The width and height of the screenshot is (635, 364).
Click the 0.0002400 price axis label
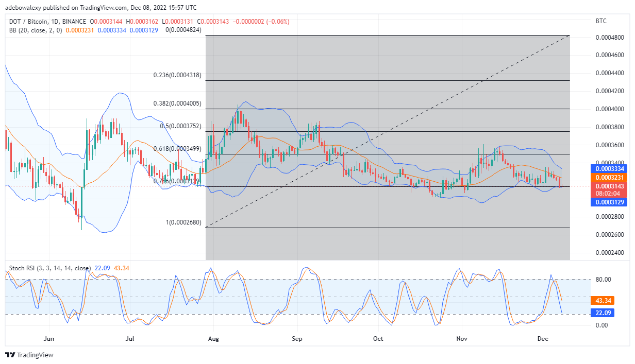click(610, 253)
